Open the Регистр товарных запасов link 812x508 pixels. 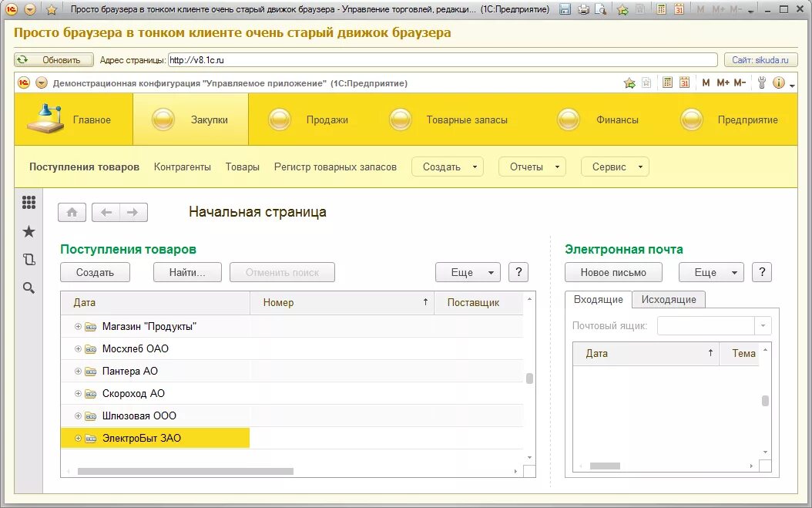tap(335, 167)
